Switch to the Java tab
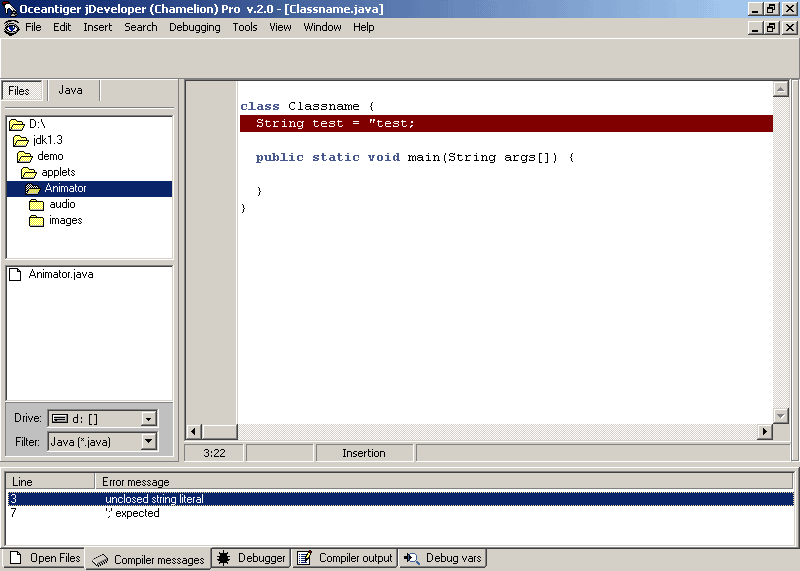 [71, 90]
